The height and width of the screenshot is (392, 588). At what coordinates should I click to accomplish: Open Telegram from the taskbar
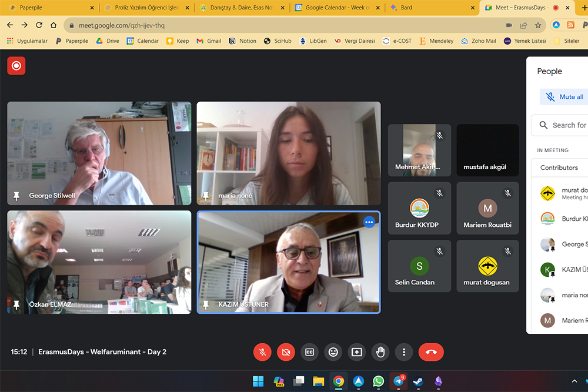point(399,381)
